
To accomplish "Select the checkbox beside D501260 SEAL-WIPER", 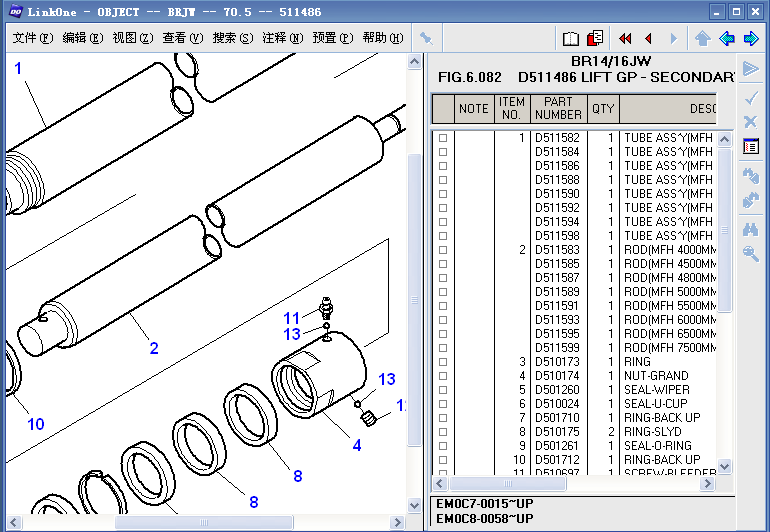I will 442,390.
